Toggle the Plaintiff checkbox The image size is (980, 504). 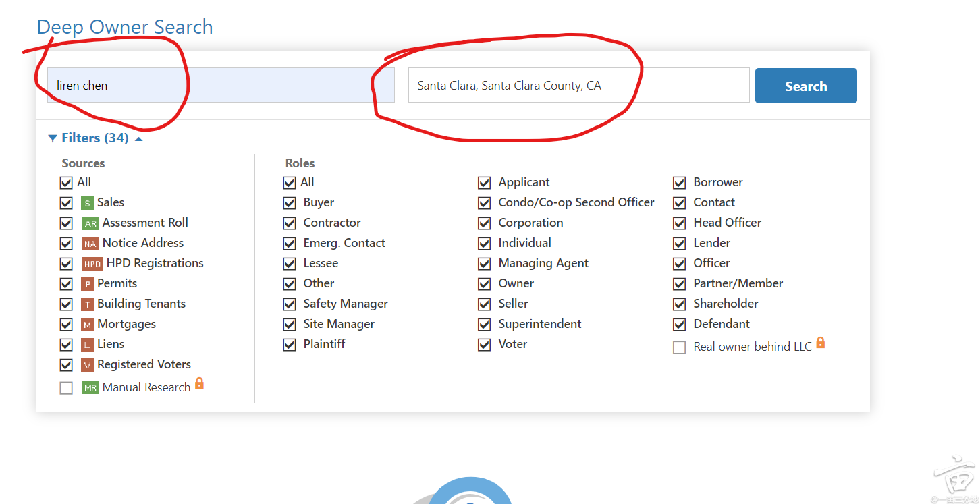[x=290, y=345]
